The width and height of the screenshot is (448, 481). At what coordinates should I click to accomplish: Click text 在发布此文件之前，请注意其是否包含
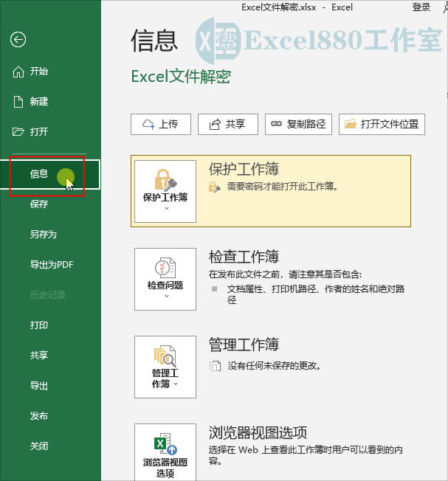tap(285, 274)
